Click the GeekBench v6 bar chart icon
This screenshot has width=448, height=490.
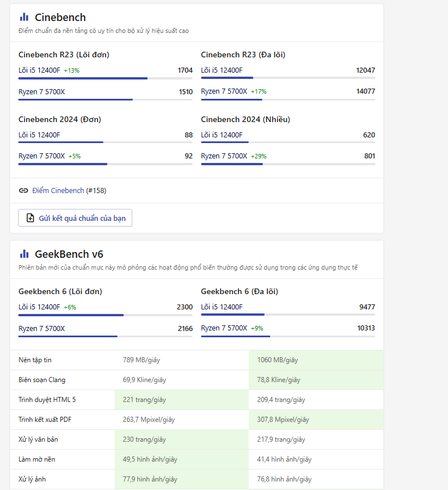tap(24, 254)
